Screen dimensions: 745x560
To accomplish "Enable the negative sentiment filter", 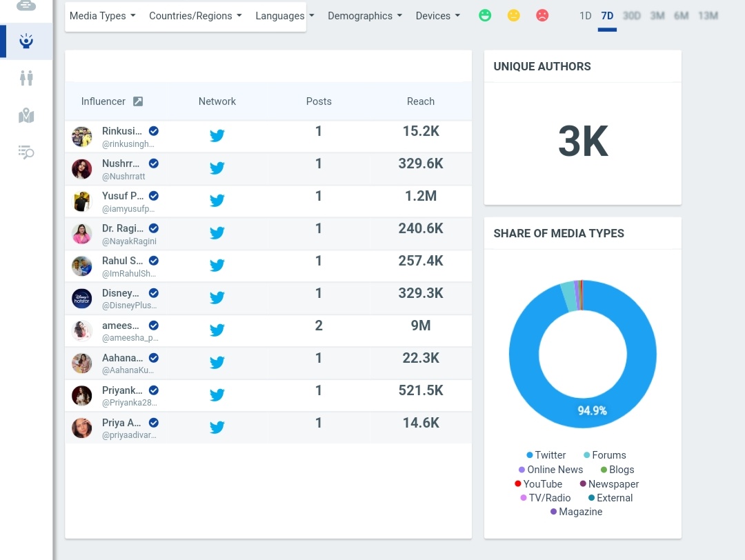I will tap(543, 14).
